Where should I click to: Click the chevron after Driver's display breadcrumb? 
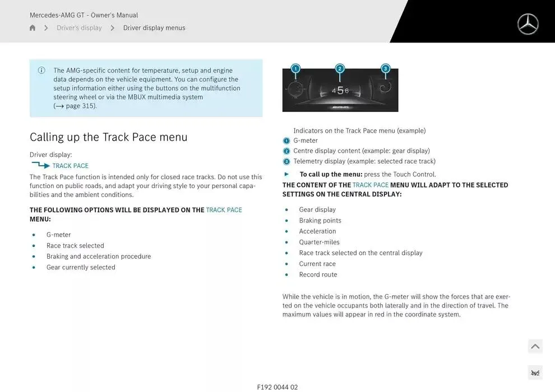(x=112, y=28)
